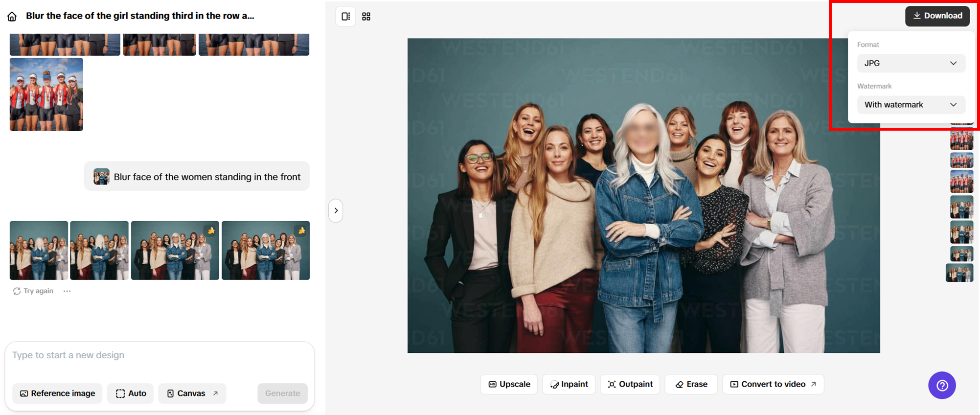Open the JPG format dropdown
This screenshot has width=980, height=415.
[911, 63]
